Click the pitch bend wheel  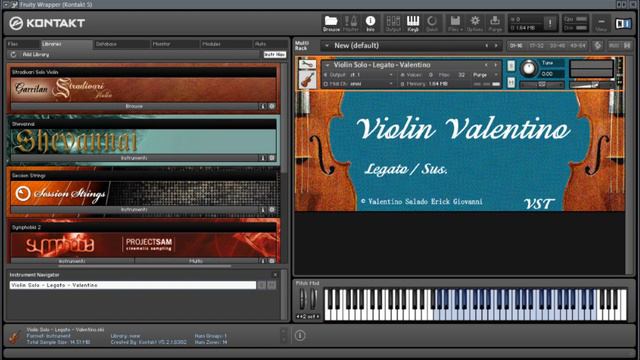[302, 299]
